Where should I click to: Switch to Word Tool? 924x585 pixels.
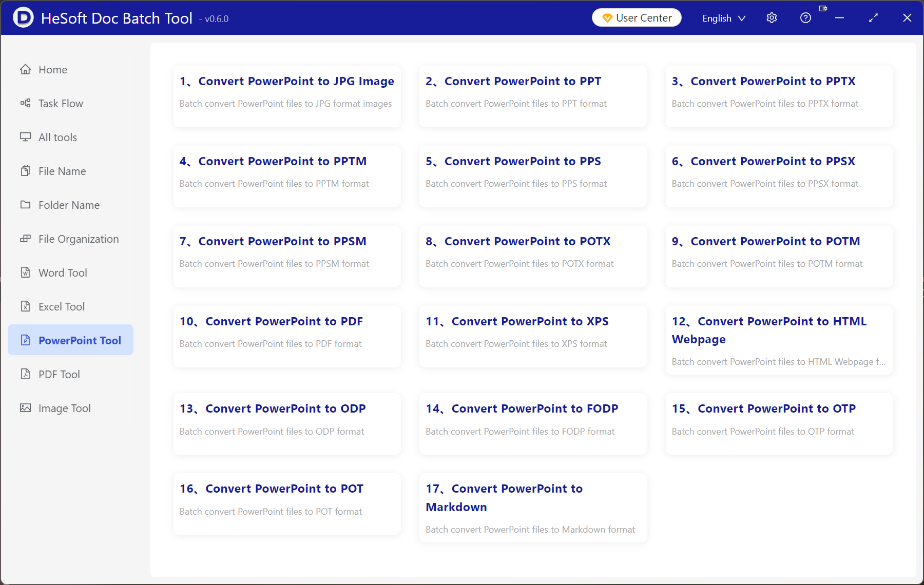click(x=70, y=272)
